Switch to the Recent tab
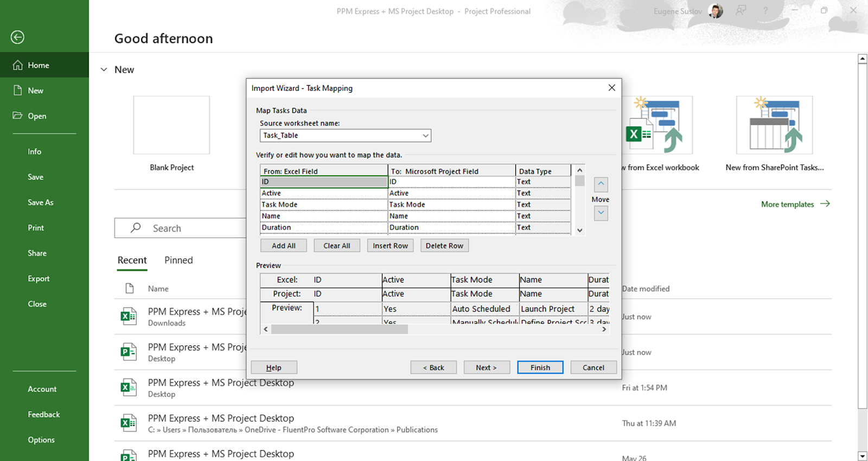Viewport: 868px width, 461px height. tap(132, 260)
